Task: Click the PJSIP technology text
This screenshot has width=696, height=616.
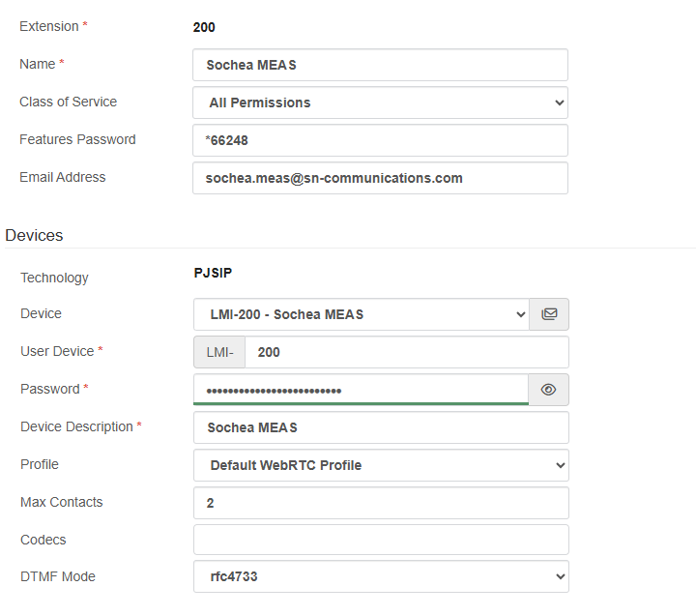Action: click(x=213, y=273)
